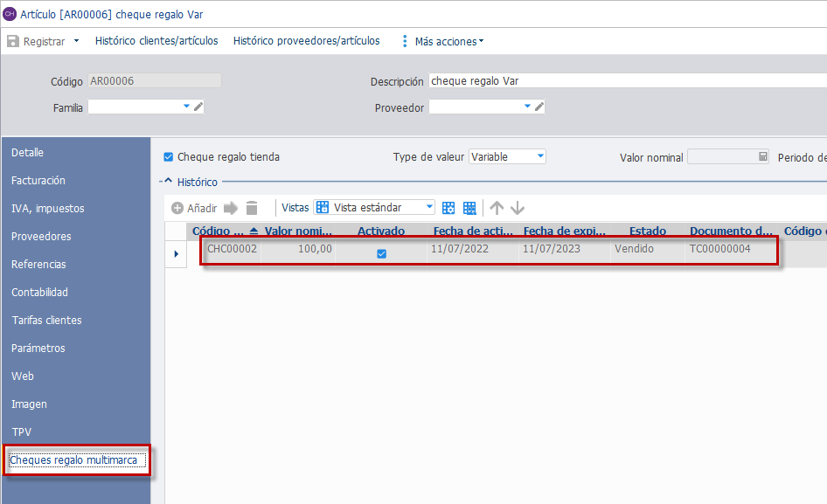Click the Descripción input field
This screenshot has height=504, width=827.
tap(628, 80)
